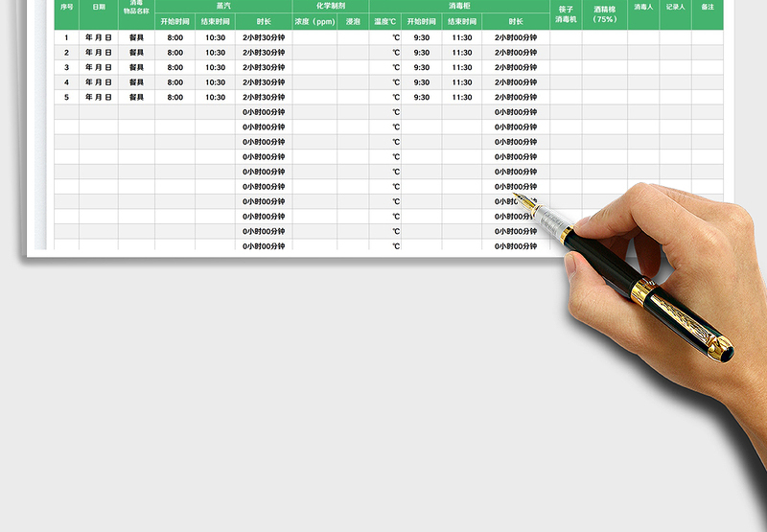Select the 日期 header cell
Image resolution: width=767 pixels, height=532 pixels.
point(99,8)
